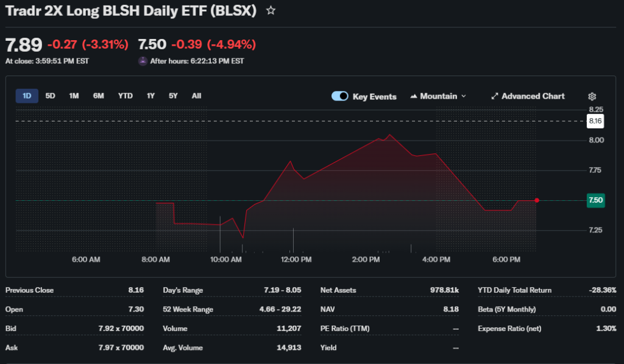
Task: Select the 1D time range tab
Action: 27,96
